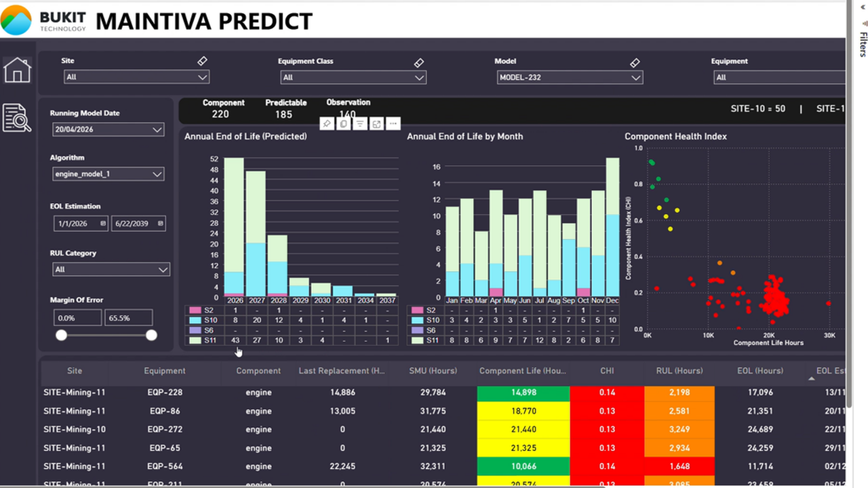Viewport: 868px width, 488px height.
Task: Click the sort arrow above EOL Es column
Action: (x=811, y=379)
